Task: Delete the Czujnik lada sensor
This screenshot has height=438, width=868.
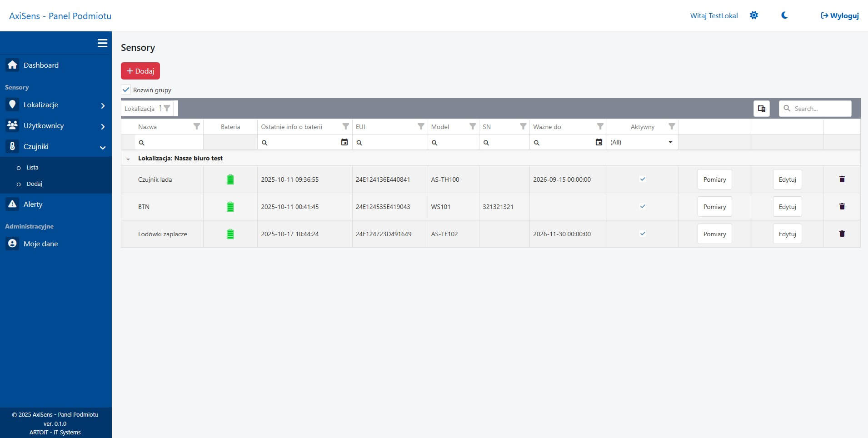Action: 842,179
